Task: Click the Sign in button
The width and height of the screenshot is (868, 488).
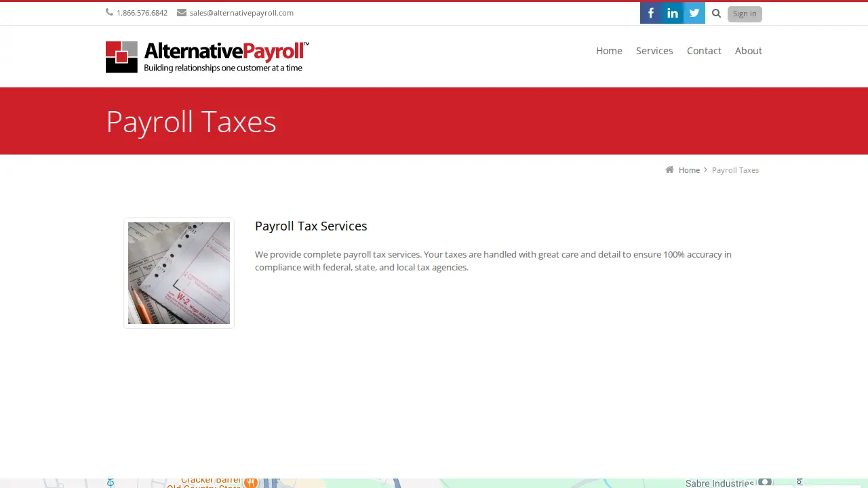Action: coord(745,14)
